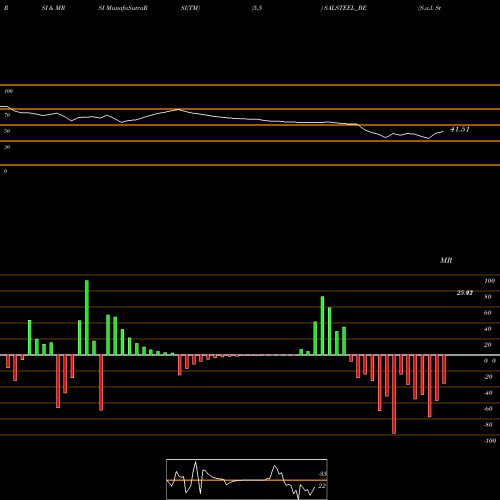Click the MunafaSutra header text
This screenshot has width=500, height=500.
point(125,8)
